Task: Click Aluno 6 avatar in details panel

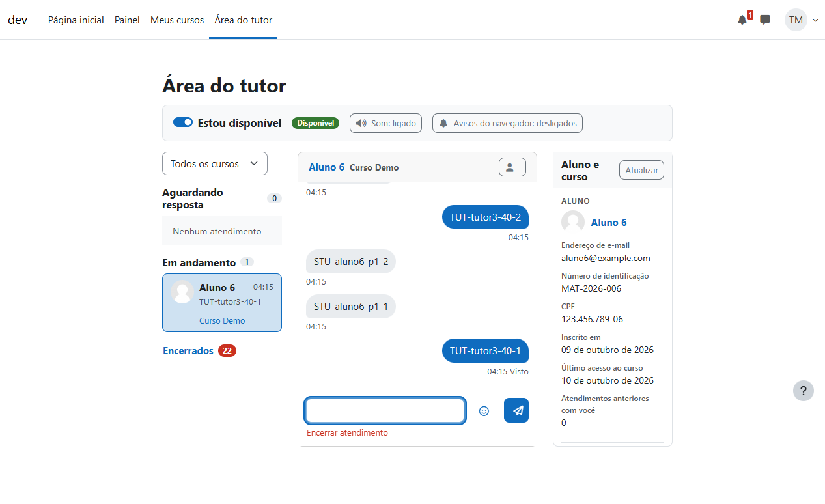Action: [x=573, y=222]
